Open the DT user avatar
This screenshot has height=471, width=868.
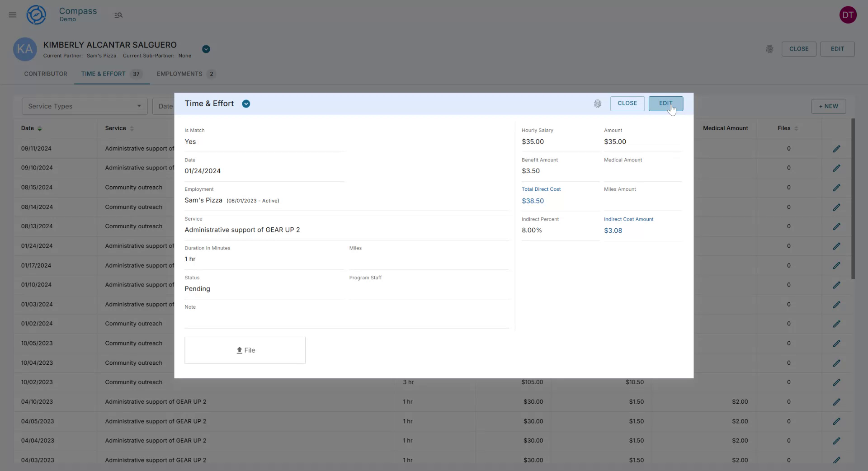click(848, 14)
